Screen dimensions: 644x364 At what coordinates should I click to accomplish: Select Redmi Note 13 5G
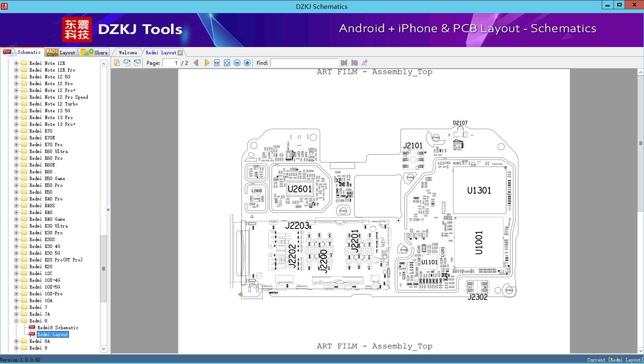coord(50,111)
